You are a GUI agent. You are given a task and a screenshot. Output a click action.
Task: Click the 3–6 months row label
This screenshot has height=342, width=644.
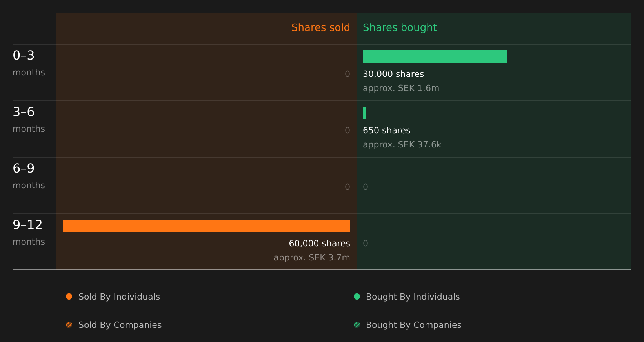[x=29, y=120]
